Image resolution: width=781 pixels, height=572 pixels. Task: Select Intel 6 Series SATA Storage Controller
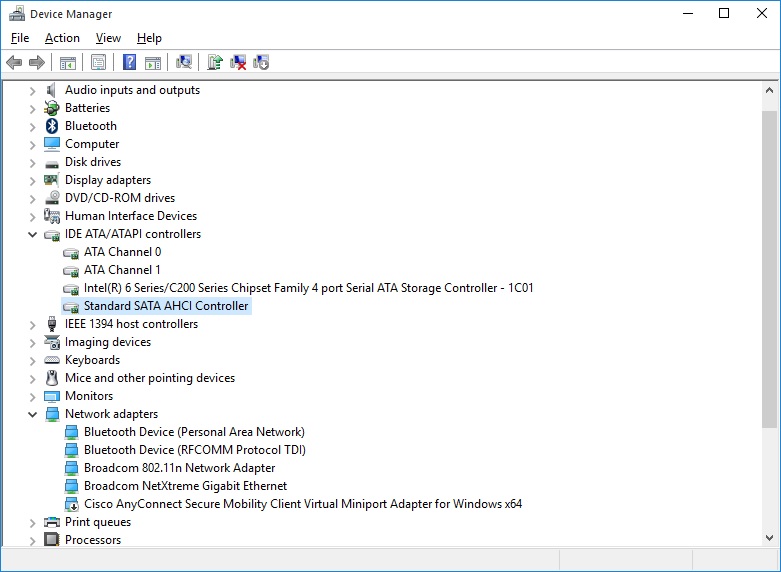[x=308, y=288]
